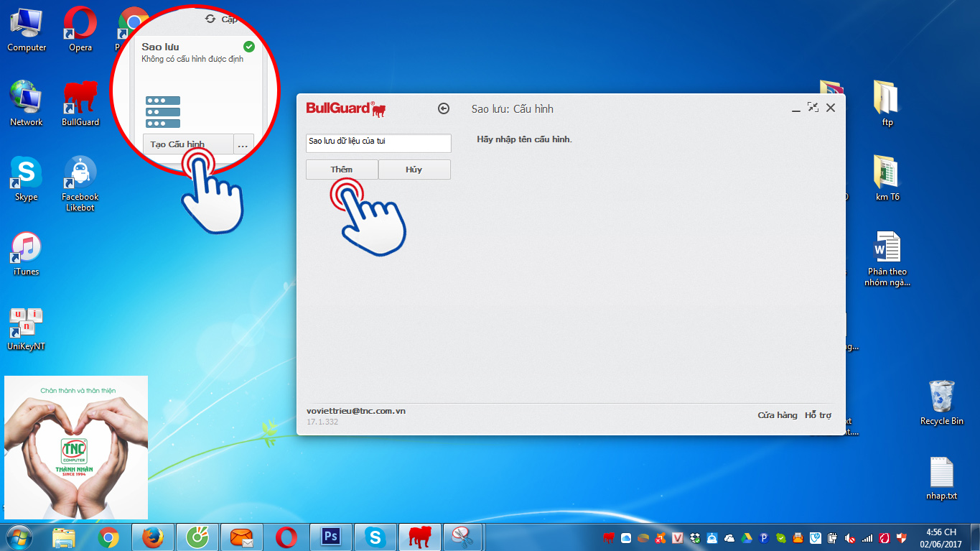
Task: Click the Dropbox tray icon
Action: click(x=694, y=537)
